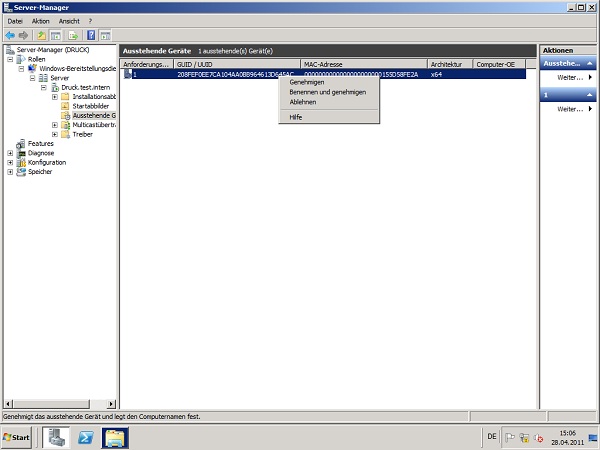Select the Server-Manager (DRUCK) root node
Screen dimensions: 600x450
click(53, 50)
